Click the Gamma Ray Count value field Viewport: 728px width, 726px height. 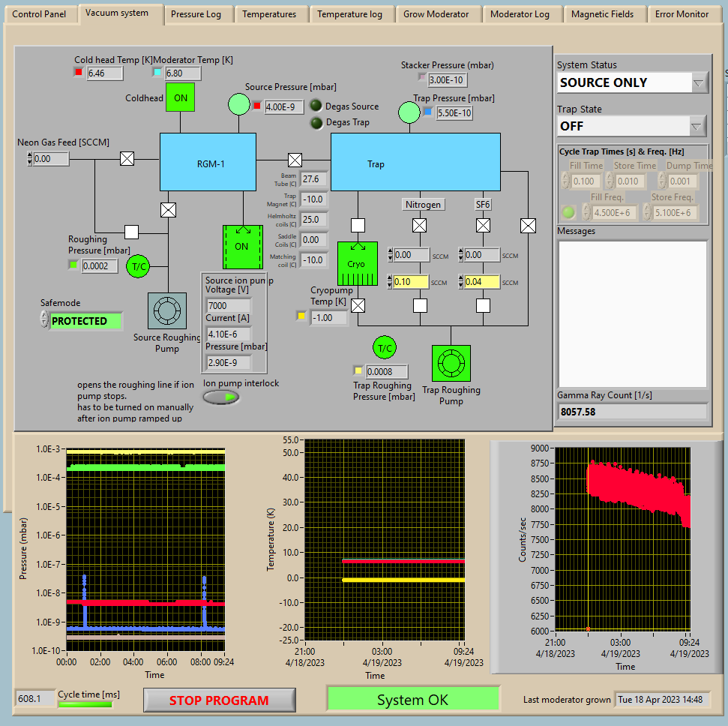point(632,412)
